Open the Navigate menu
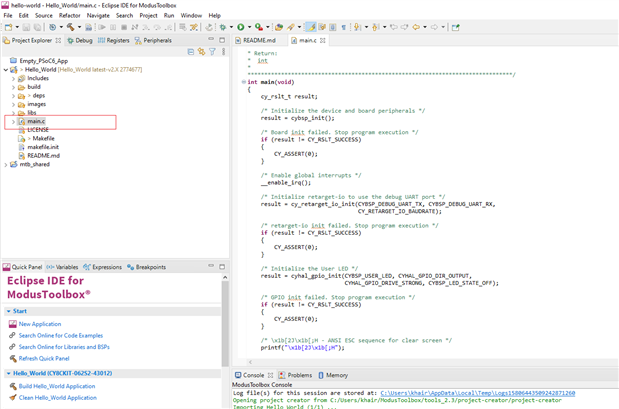The height and width of the screenshot is (409, 619). pyautogui.click(x=98, y=15)
